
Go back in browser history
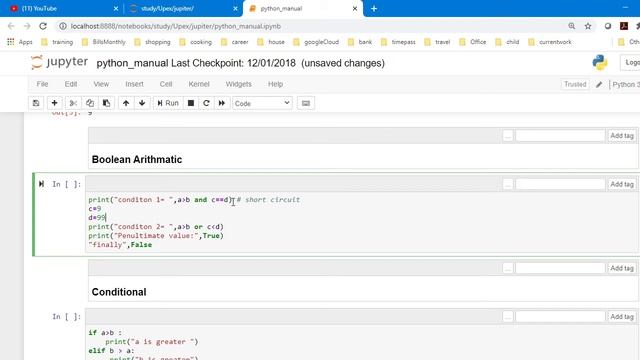pyautogui.click(x=11, y=26)
